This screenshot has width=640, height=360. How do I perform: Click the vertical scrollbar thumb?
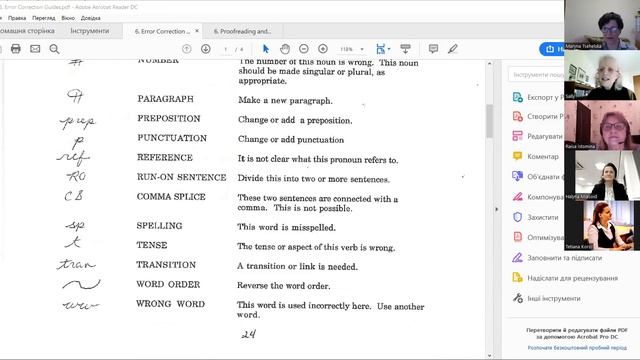point(489,121)
